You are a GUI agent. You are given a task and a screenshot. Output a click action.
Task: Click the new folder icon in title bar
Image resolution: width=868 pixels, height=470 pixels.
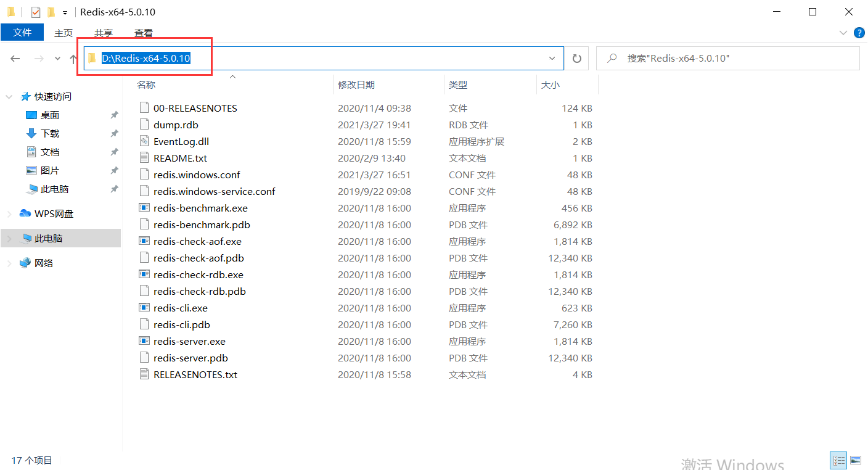51,12
